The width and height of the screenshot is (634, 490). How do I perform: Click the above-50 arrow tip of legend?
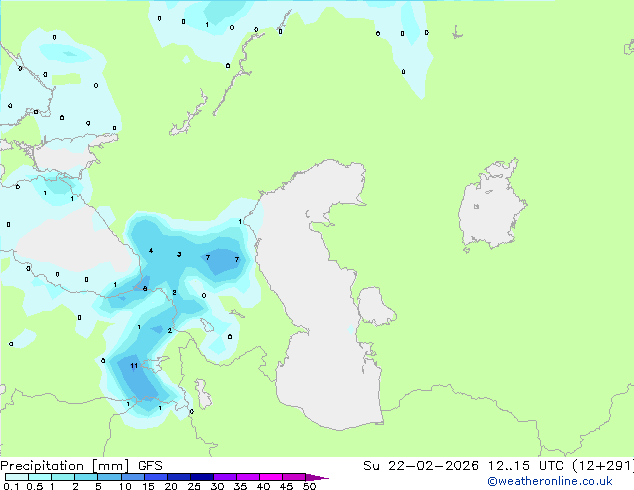[317, 477]
